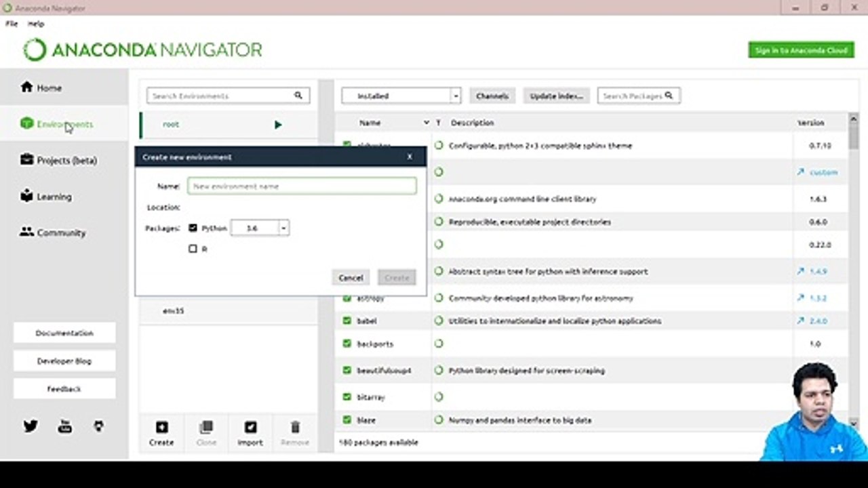Viewport: 868px width, 488px height.
Task: Toggle the backports package checkbox
Action: [347, 344]
